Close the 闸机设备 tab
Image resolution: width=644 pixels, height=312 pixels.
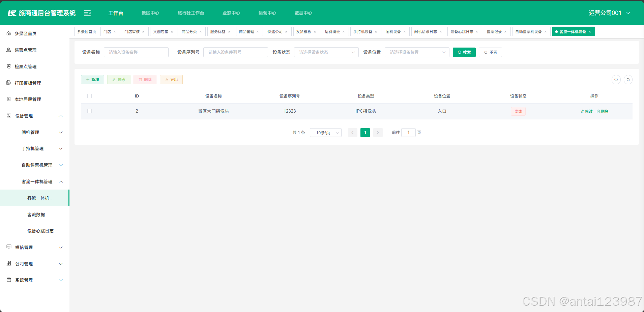pos(405,32)
